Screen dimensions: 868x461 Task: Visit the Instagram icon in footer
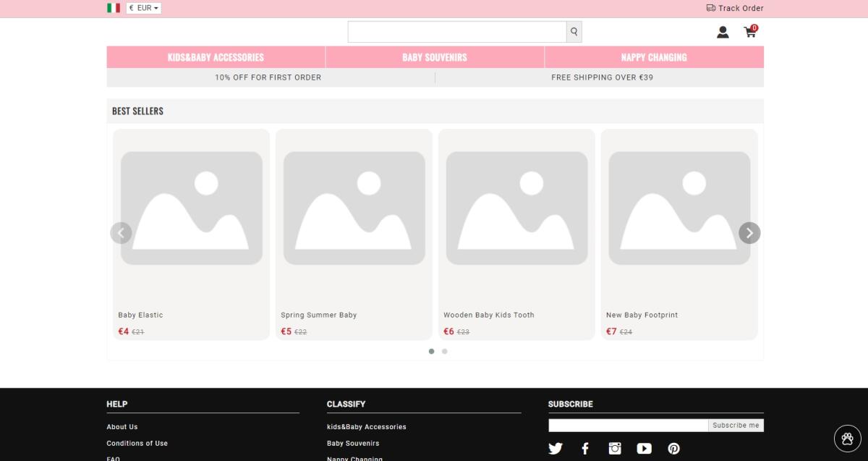[x=615, y=449]
